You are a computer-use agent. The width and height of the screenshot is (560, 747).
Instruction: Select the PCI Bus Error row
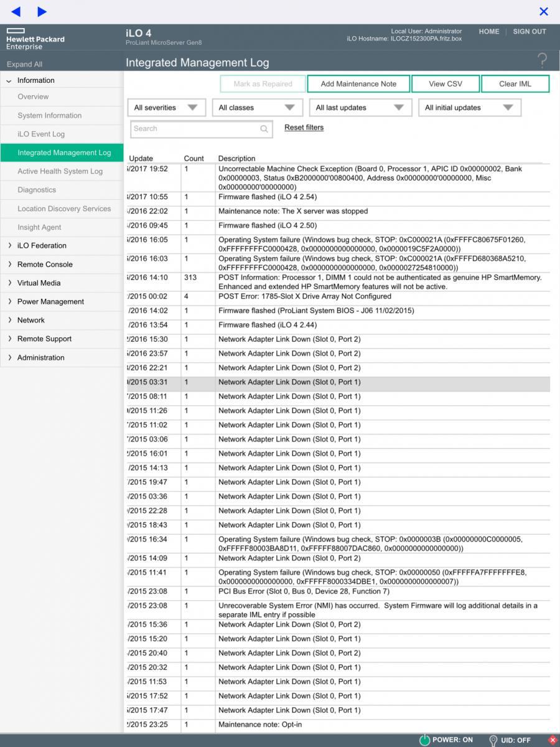338,592
